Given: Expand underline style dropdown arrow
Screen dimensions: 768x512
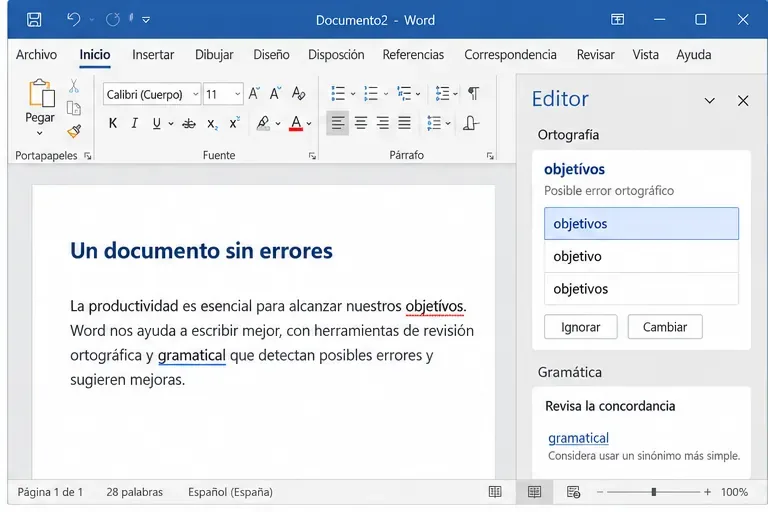Looking at the screenshot, I should click(x=171, y=124).
